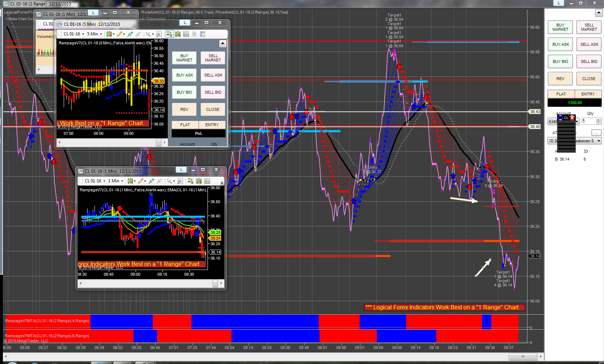The width and height of the screenshot is (604, 364).
Task: Collapse Chart Trader panel in 5 Min window
Action: coord(223,44)
